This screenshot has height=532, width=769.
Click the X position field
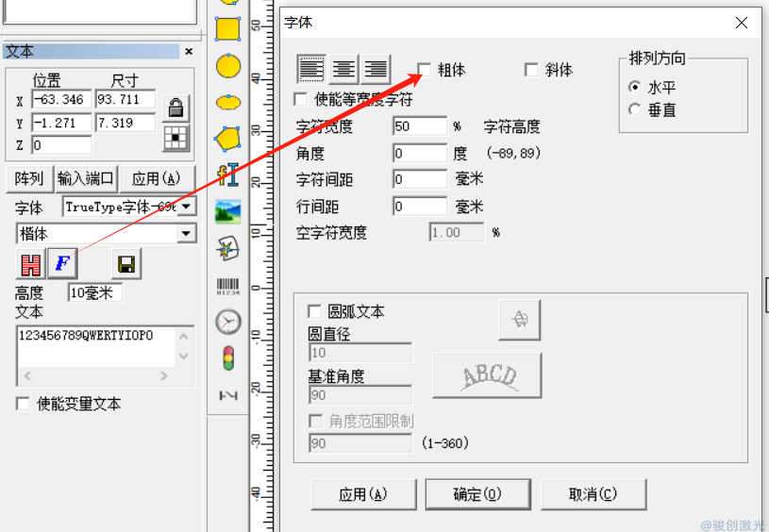point(61,100)
